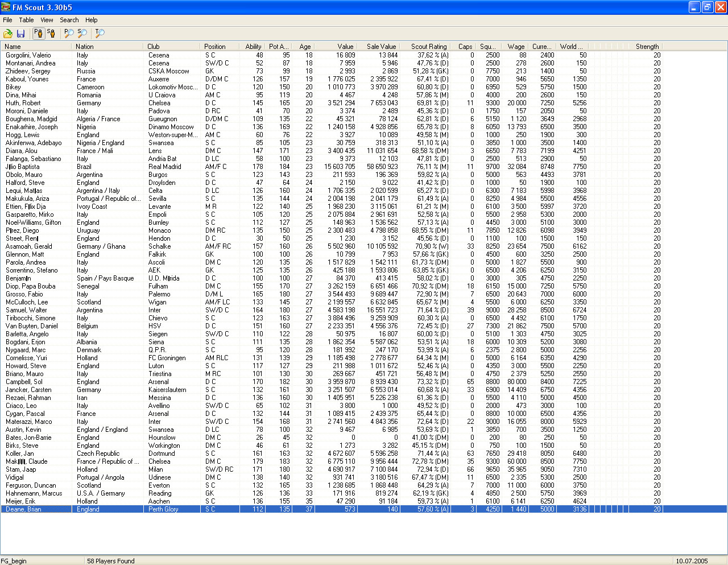Viewport: 728px width, 565px height.
Task: Click the FM Scout title bar icon
Action: [x=6, y=7]
